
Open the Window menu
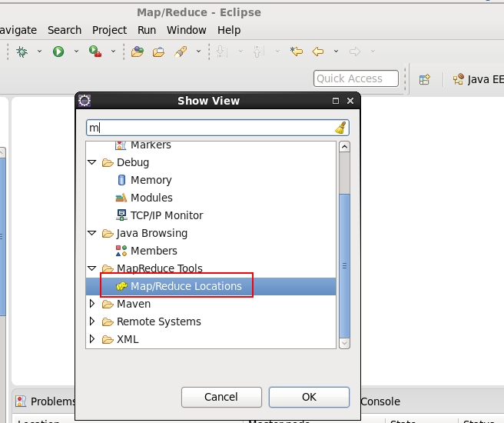tap(187, 30)
